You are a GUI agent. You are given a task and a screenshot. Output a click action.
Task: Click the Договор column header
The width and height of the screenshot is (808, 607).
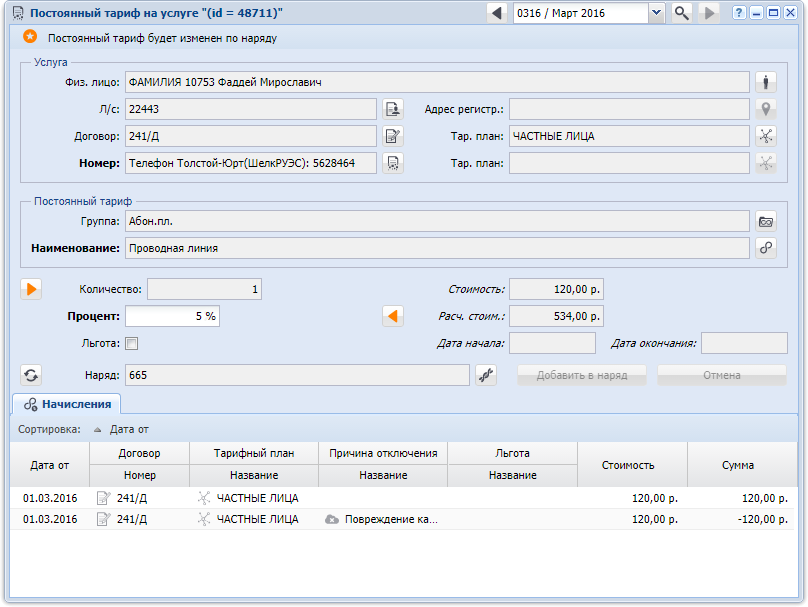(x=140, y=453)
